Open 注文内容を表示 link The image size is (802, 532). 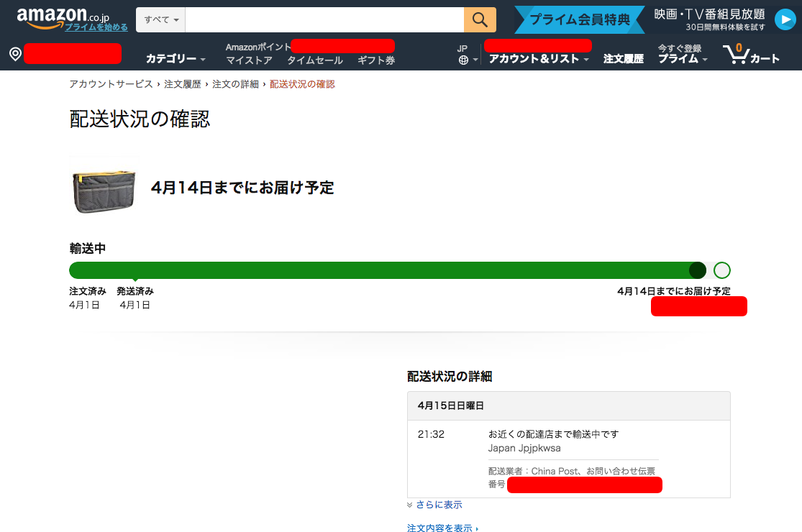point(439,527)
